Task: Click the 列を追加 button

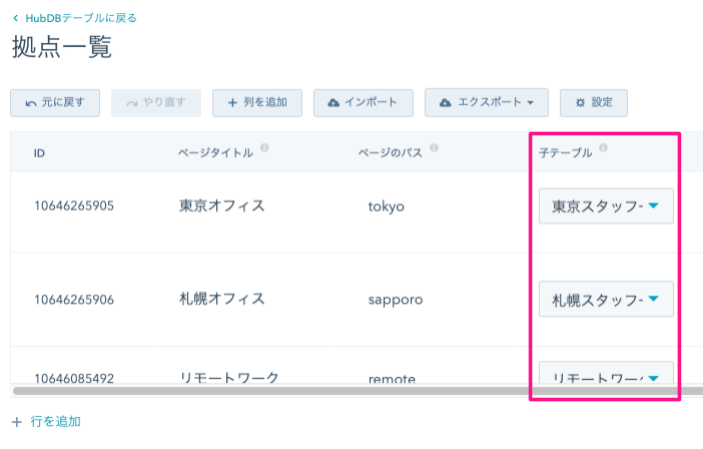Action: point(257,102)
